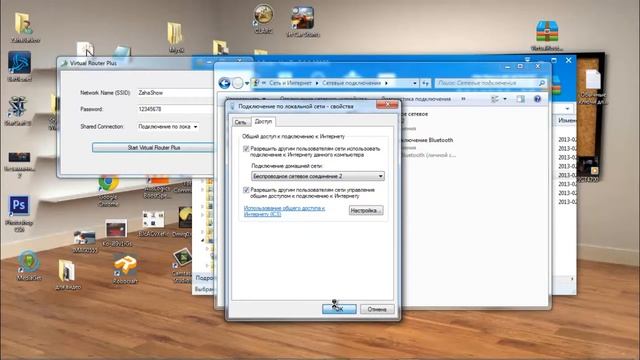Viewport: 640px width, 360px height.
Task: Click OK in the connection properties dialog
Action: point(339,309)
